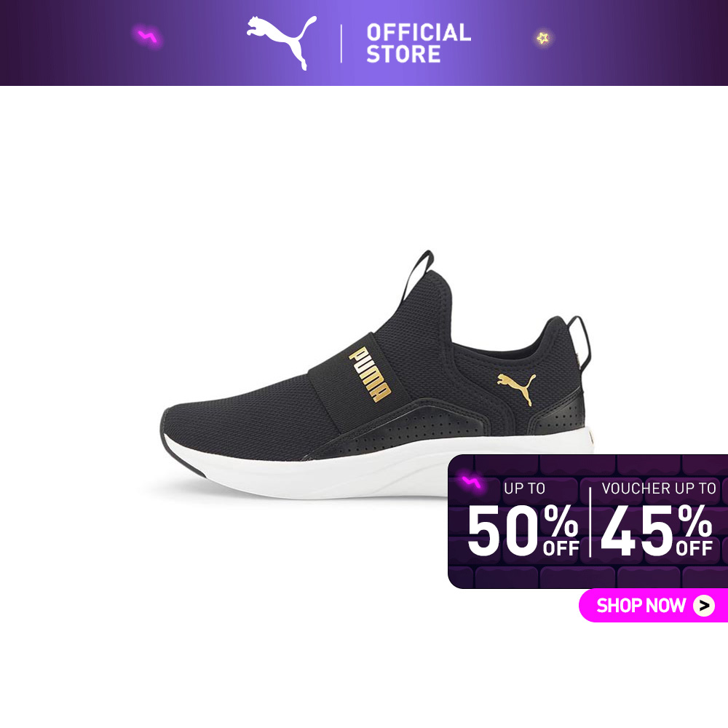Click the white Puma cat logo in header
This screenshot has height=728, width=728.
point(281,43)
